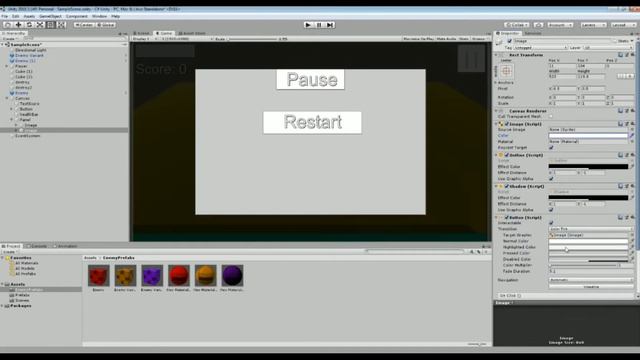The image size is (640, 360).
Task: Open the cloud services icon button
Action: 538,25
